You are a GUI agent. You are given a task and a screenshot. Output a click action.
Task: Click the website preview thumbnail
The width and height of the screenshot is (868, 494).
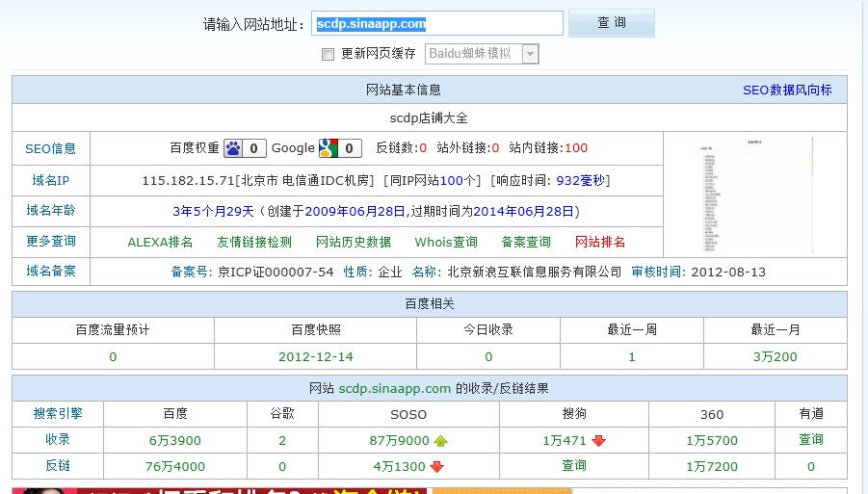pos(755,195)
